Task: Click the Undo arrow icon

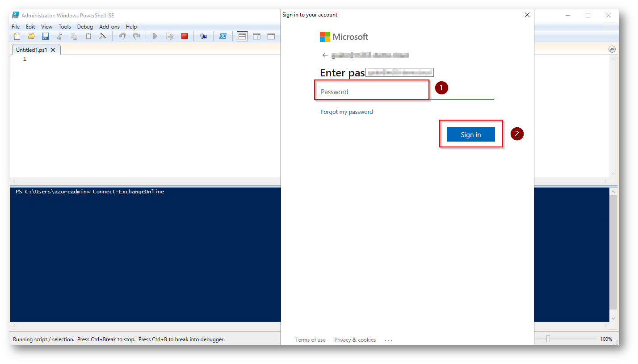Action: point(122,36)
